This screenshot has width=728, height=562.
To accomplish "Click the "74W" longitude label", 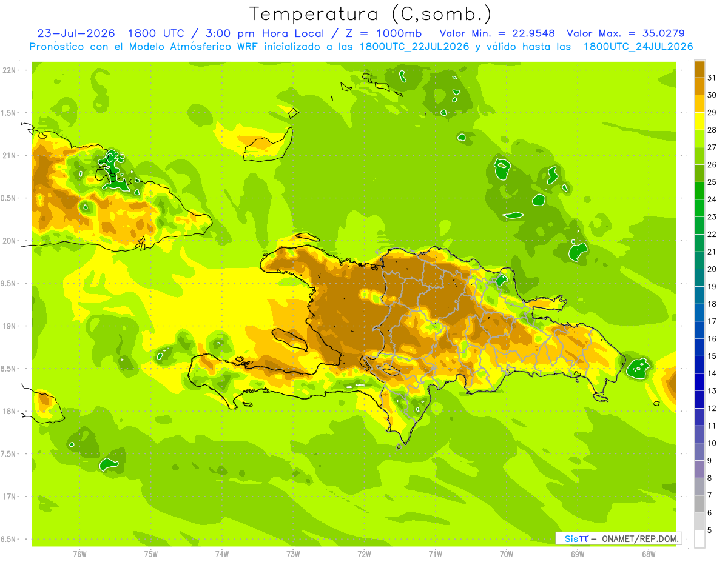I will pyautogui.click(x=222, y=554).
